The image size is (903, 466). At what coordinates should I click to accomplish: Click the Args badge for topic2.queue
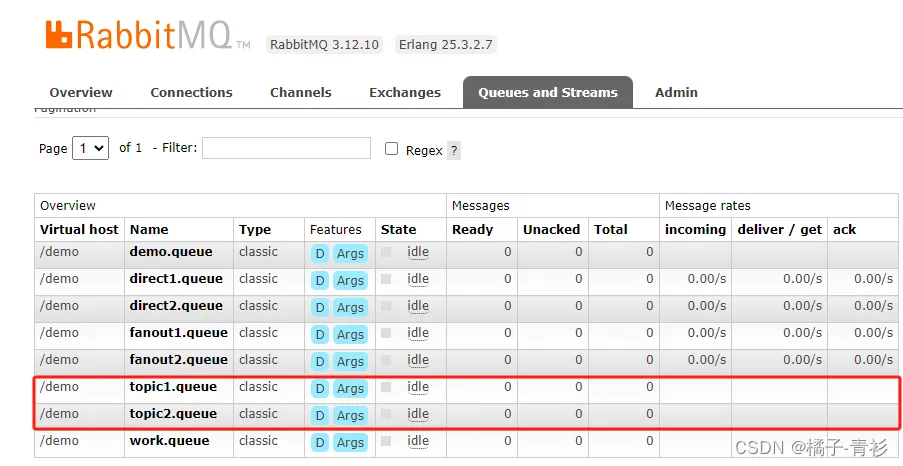click(350, 416)
